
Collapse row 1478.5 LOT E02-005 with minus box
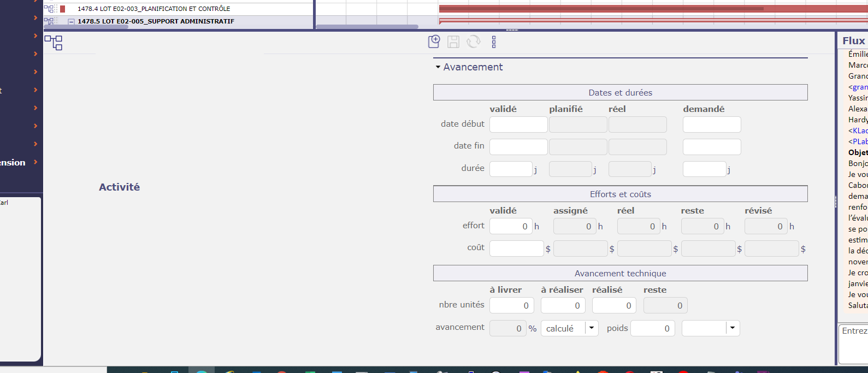(71, 22)
